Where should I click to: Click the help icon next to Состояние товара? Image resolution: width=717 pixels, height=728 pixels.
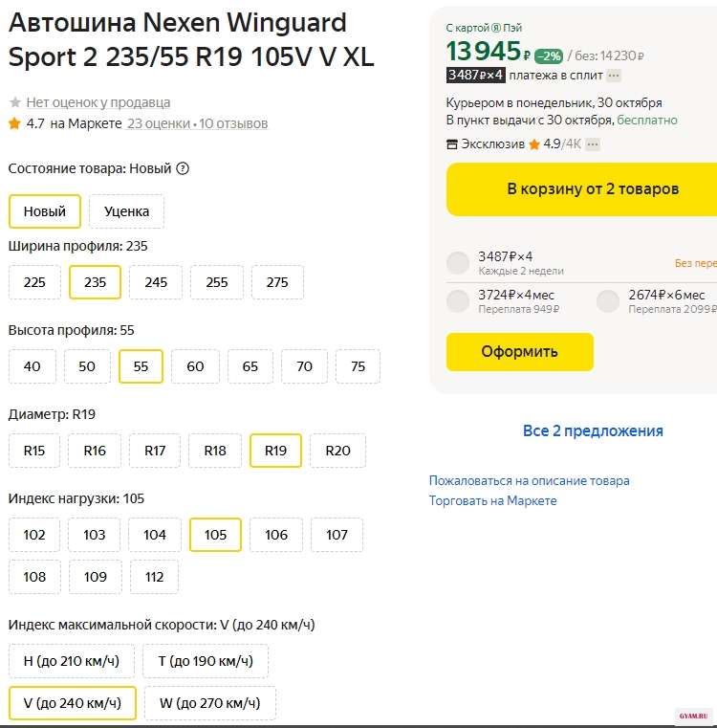pyautogui.click(x=183, y=168)
